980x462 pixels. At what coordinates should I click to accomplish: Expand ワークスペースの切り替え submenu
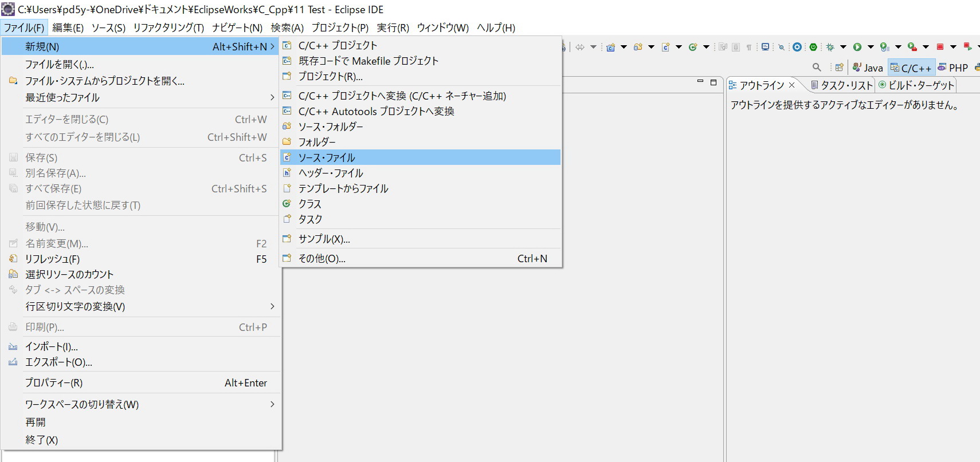pos(141,404)
